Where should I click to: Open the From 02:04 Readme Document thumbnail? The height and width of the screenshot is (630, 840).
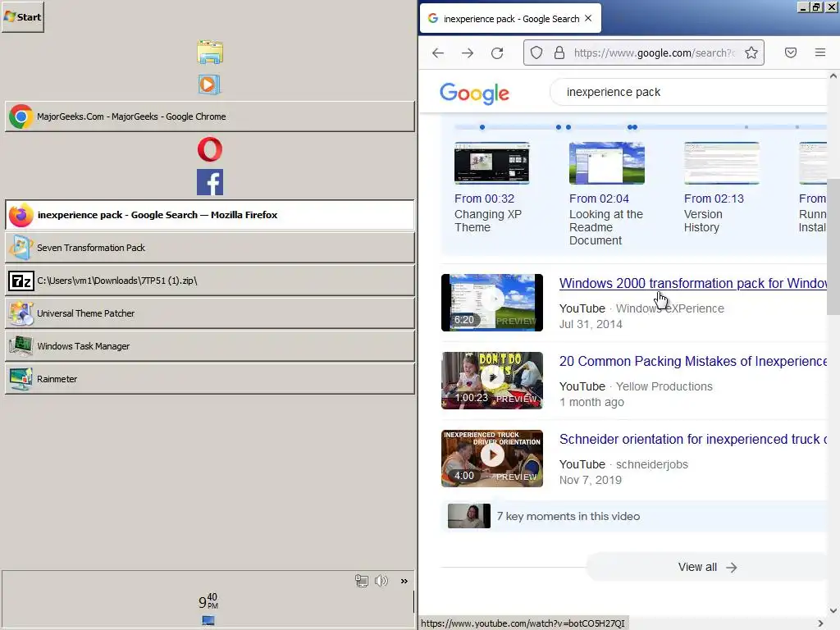[606, 163]
